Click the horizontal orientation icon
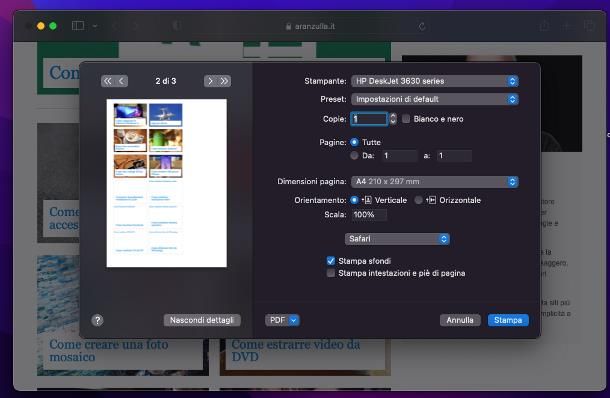610x398 pixels. pos(431,200)
